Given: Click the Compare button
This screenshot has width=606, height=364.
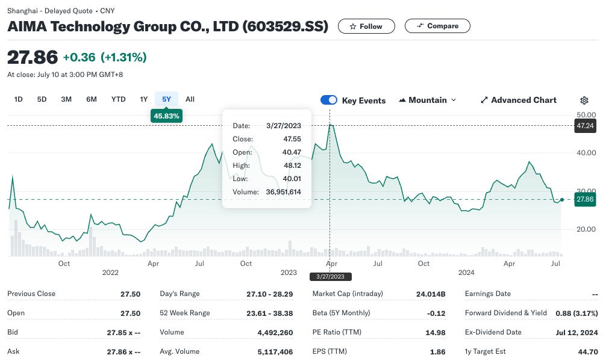Looking at the screenshot, I should pyautogui.click(x=437, y=26).
